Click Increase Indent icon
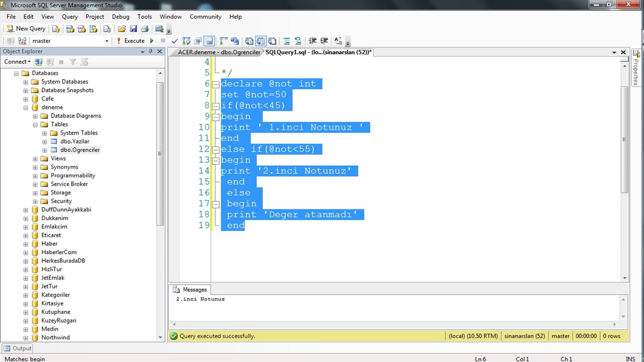This screenshot has width=644, height=362. (x=324, y=41)
